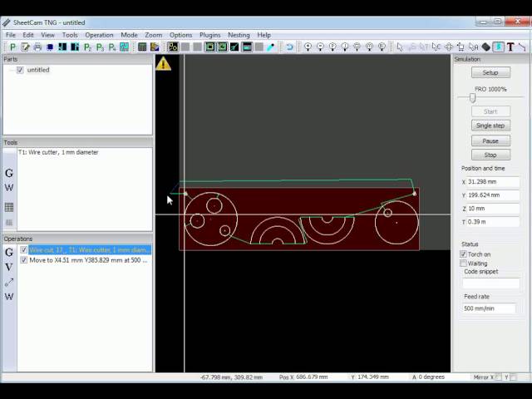Screen dimensions: 532x399
Task: Click the black eraser-shaped toolbar icon
Action: 485,47
